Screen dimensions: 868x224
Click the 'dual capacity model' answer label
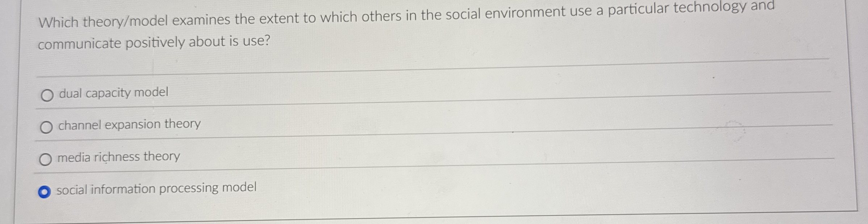click(x=113, y=93)
